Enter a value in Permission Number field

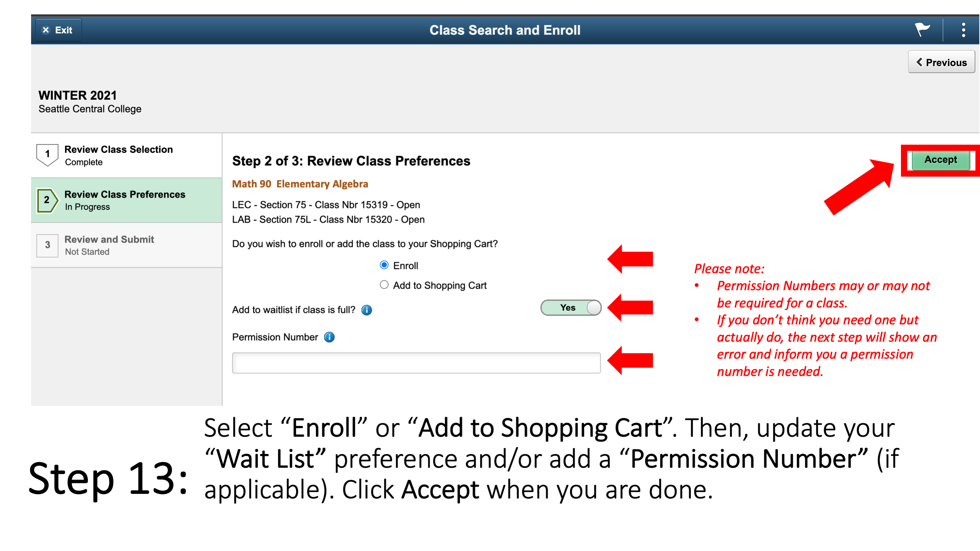pos(417,362)
